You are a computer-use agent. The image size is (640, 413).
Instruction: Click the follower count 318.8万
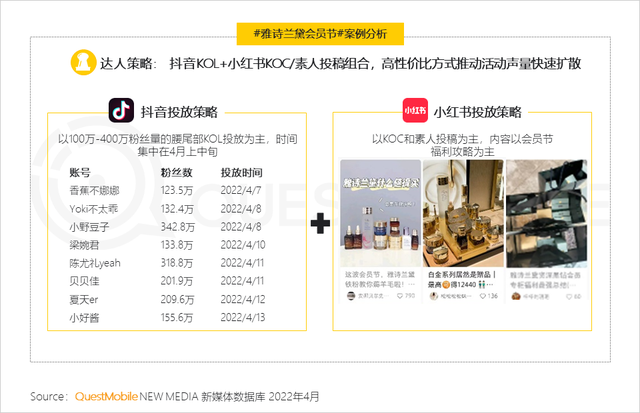tap(177, 263)
